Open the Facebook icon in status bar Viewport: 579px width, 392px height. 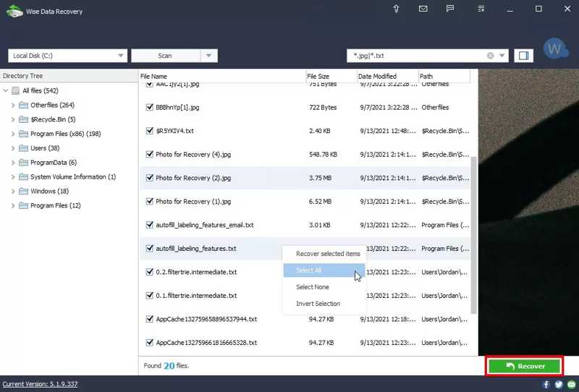point(546,384)
